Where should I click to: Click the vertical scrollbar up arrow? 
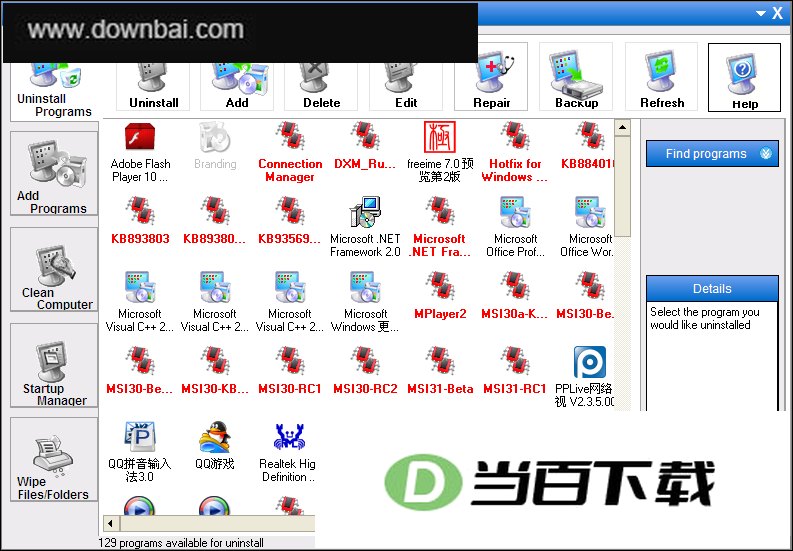623,128
